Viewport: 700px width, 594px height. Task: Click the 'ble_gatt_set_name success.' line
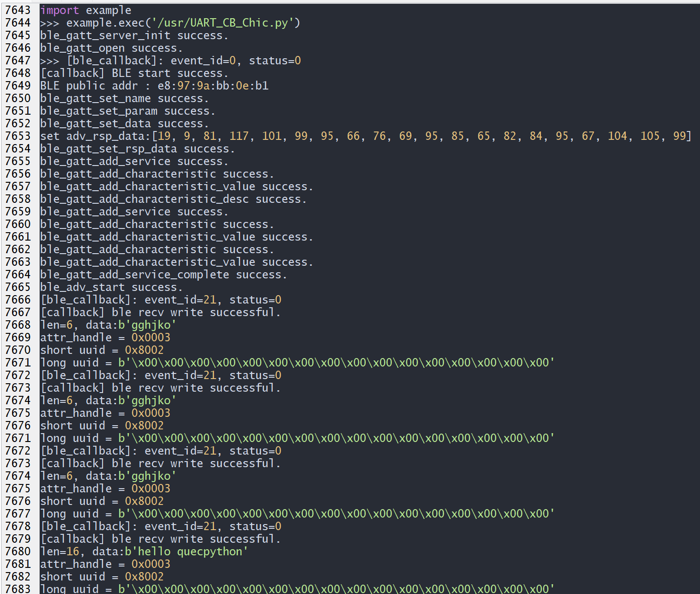point(124,98)
